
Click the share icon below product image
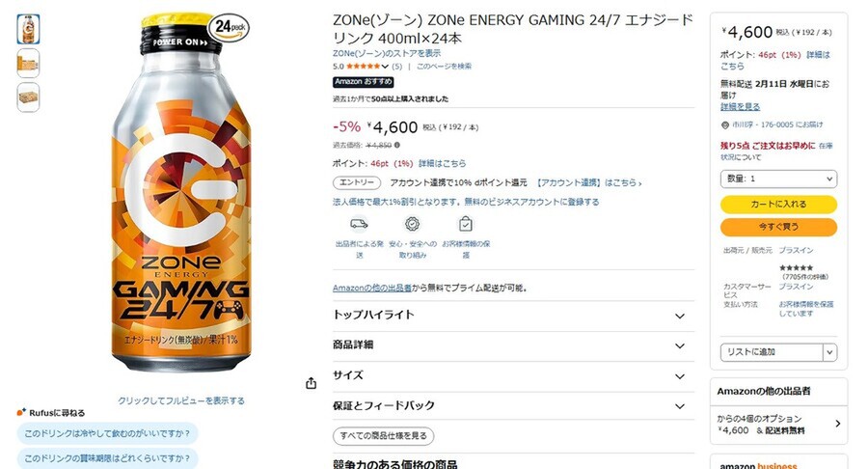(312, 383)
